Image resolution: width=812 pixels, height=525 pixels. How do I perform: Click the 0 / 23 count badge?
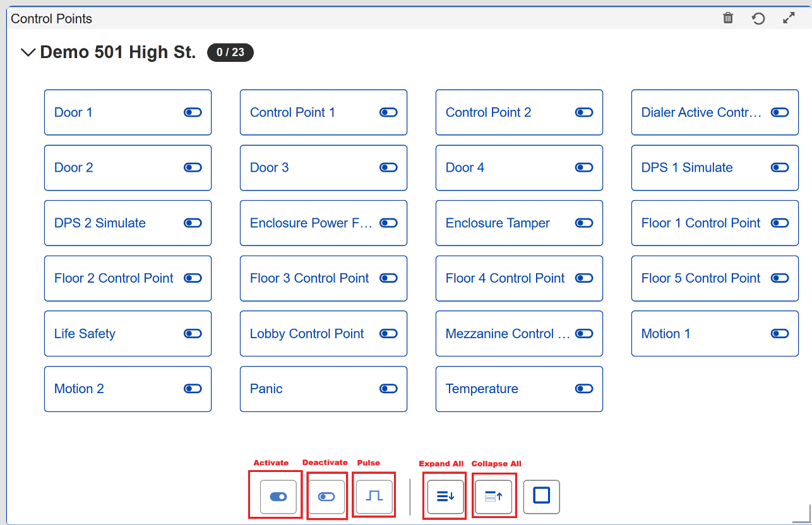click(x=230, y=52)
